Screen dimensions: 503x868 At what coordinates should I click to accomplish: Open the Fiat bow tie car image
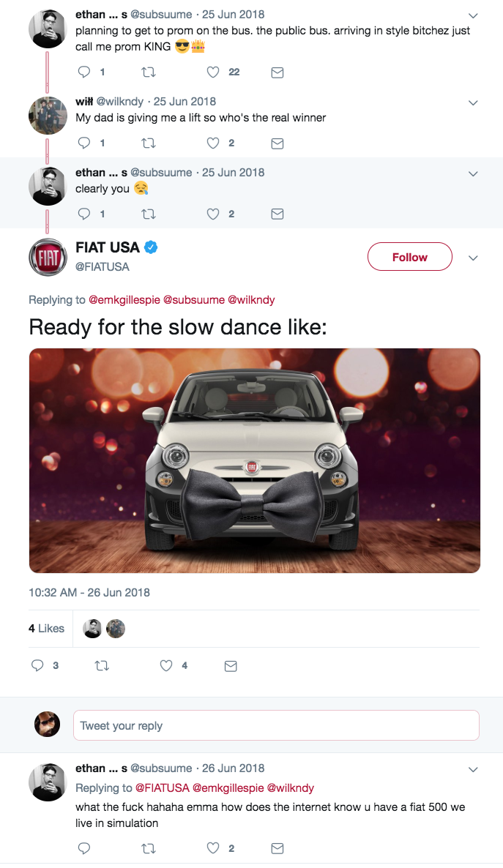point(255,460)
